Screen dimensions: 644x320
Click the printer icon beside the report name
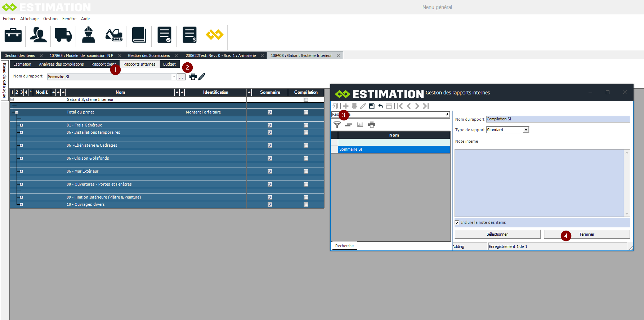pos(193,77)
